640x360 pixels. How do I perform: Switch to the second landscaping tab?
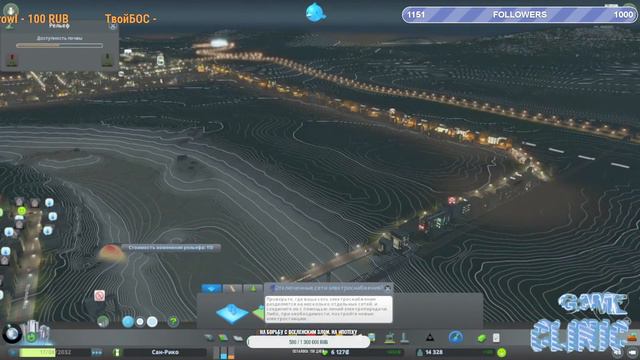point(232,289)
